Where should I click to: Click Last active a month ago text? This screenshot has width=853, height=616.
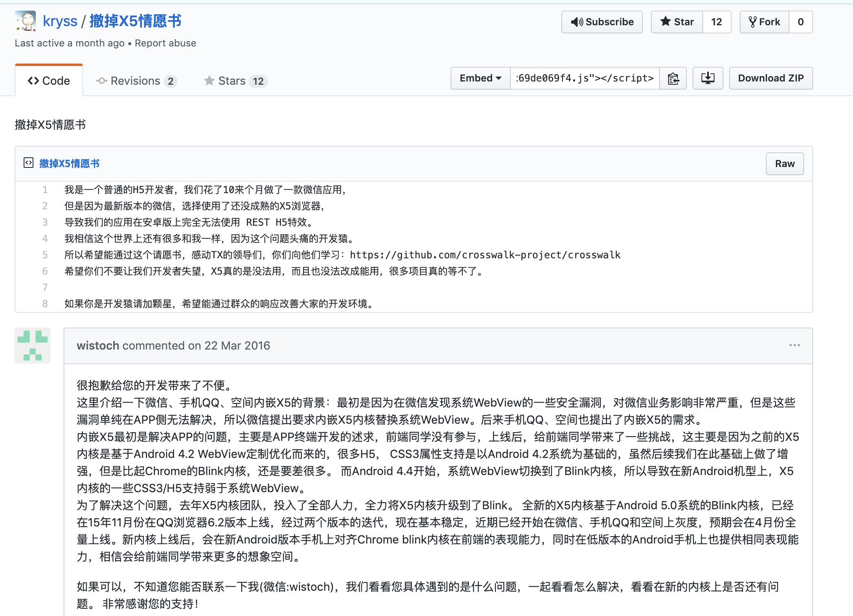click(x=70, y=43)
